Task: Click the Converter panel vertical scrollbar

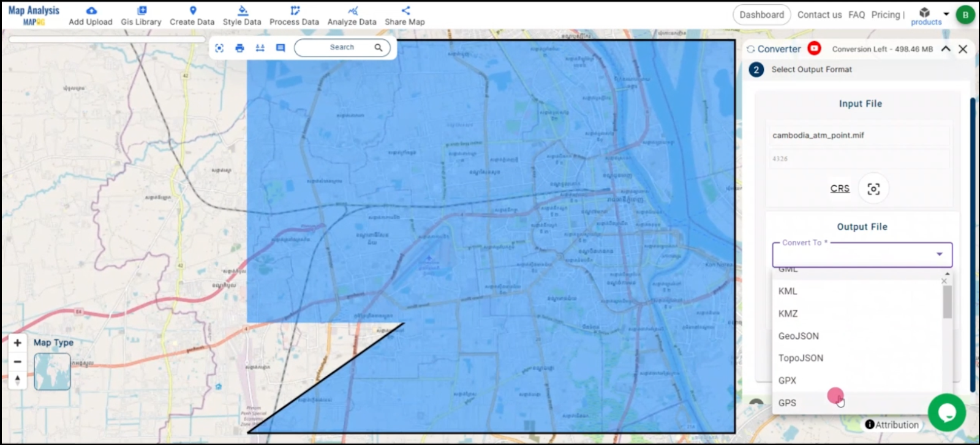Action: (x=972, y=245)
